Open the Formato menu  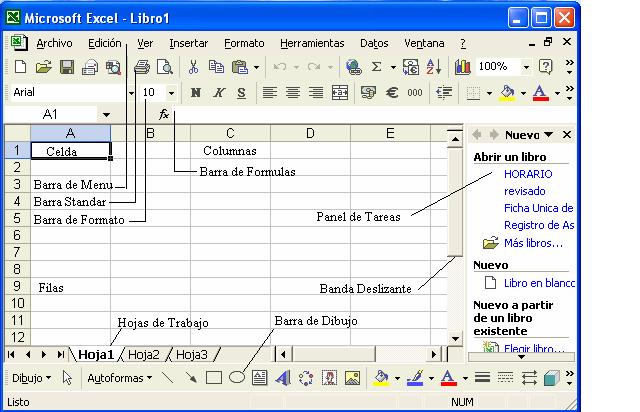(244, 43)
